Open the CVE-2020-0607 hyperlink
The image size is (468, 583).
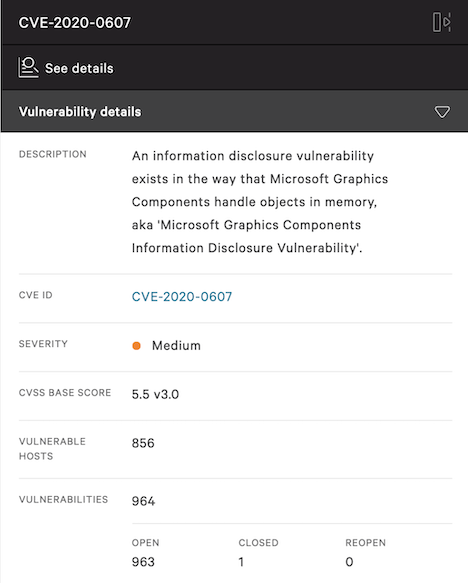[x=182, y=296]
